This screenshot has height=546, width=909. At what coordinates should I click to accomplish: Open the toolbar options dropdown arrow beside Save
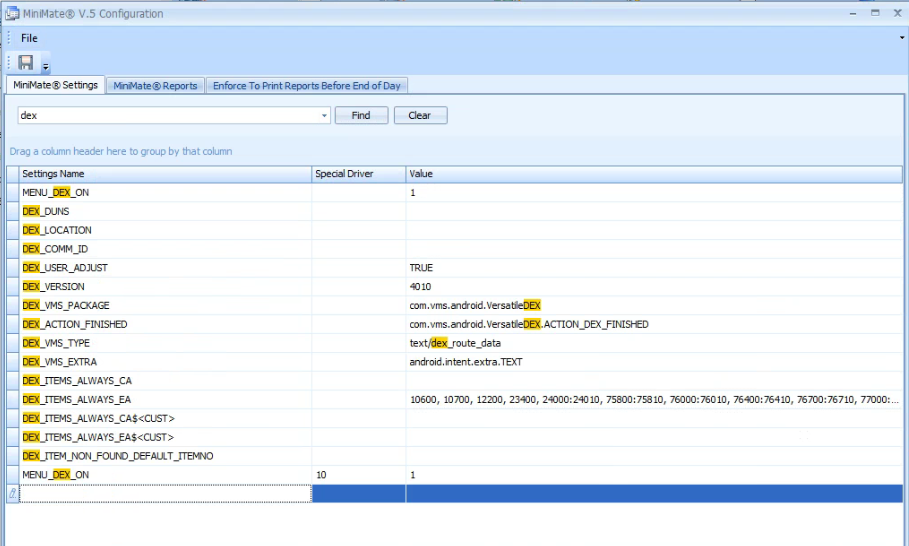point(46,67)
